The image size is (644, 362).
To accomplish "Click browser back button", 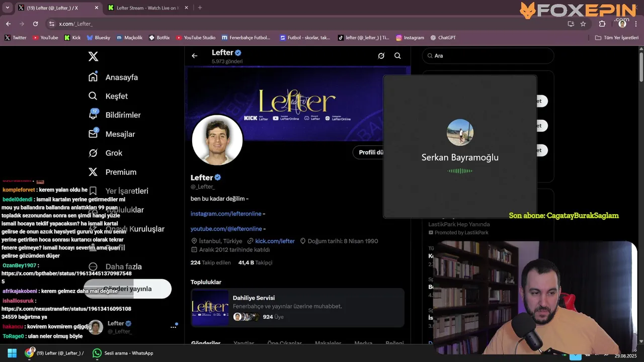I will point(8,24).
